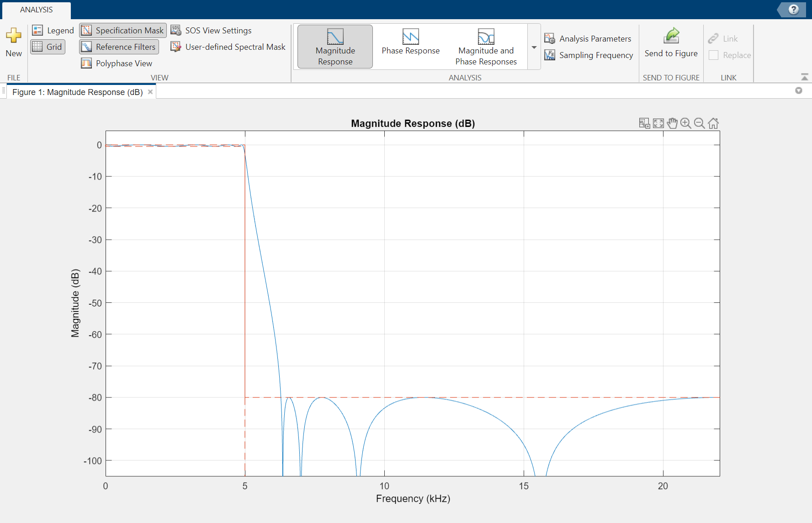
Task: Select the Zoom Out tool
Action: (x=699, y=123)
